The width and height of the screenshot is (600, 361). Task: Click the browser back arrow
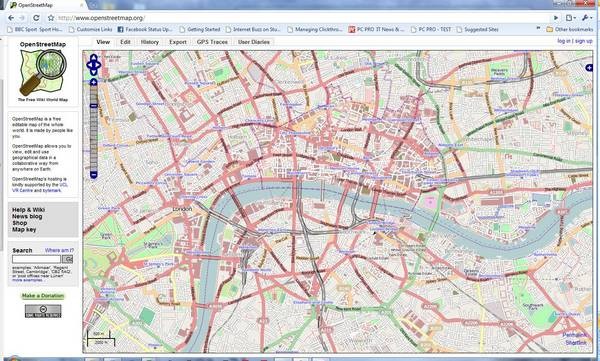[11, 18]
